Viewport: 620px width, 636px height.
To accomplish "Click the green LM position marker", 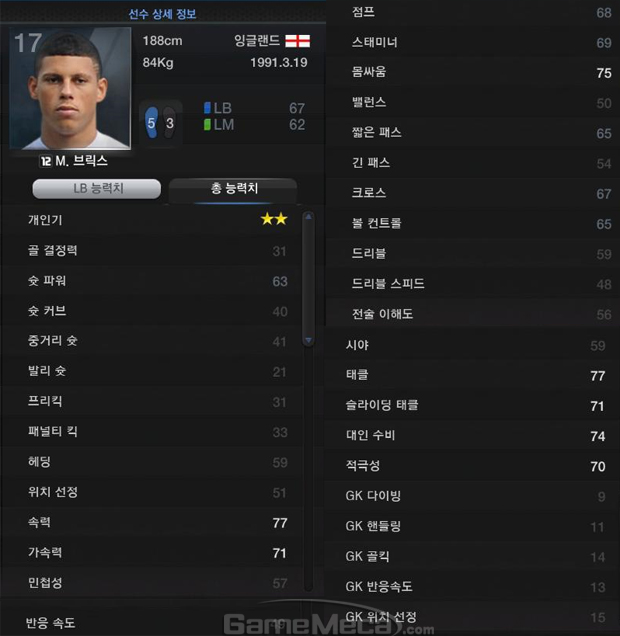I will point(207,125).
